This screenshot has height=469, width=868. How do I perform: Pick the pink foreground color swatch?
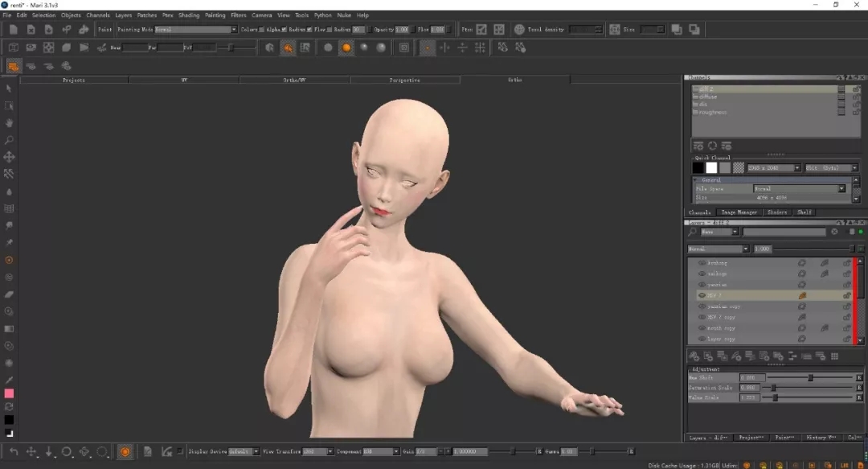pyautogui.click(x=9, y=393)
